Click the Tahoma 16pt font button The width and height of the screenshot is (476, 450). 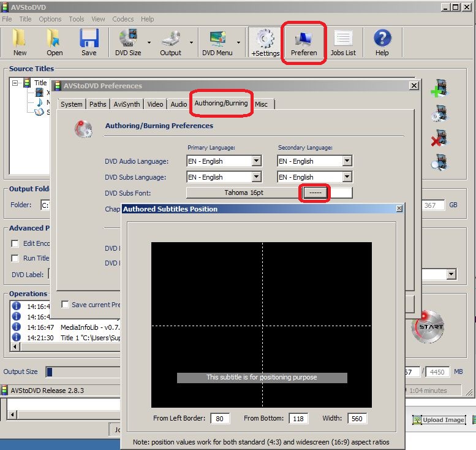pos(244,193)
